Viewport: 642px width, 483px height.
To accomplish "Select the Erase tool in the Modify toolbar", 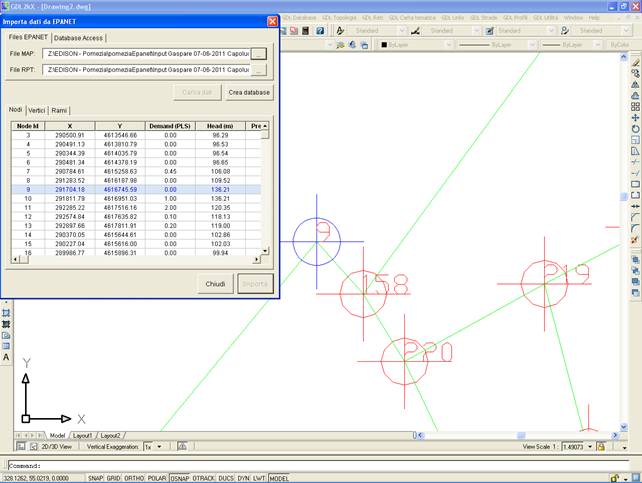I will (636, 62).
